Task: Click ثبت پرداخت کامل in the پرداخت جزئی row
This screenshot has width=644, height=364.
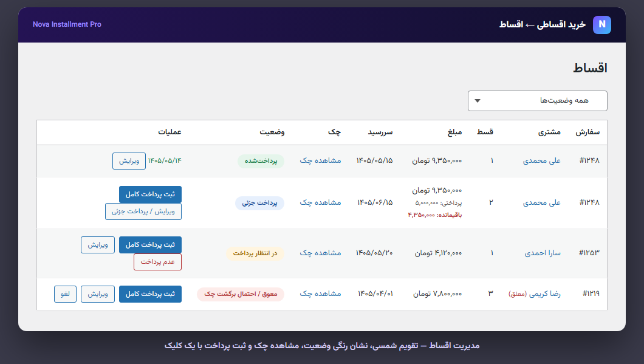Action: click(x=150, y=194)
